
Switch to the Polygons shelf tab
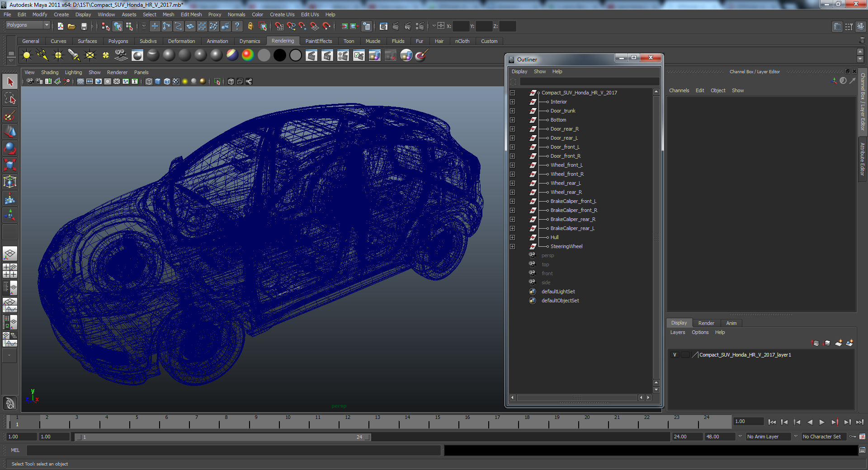pos(118,41)
